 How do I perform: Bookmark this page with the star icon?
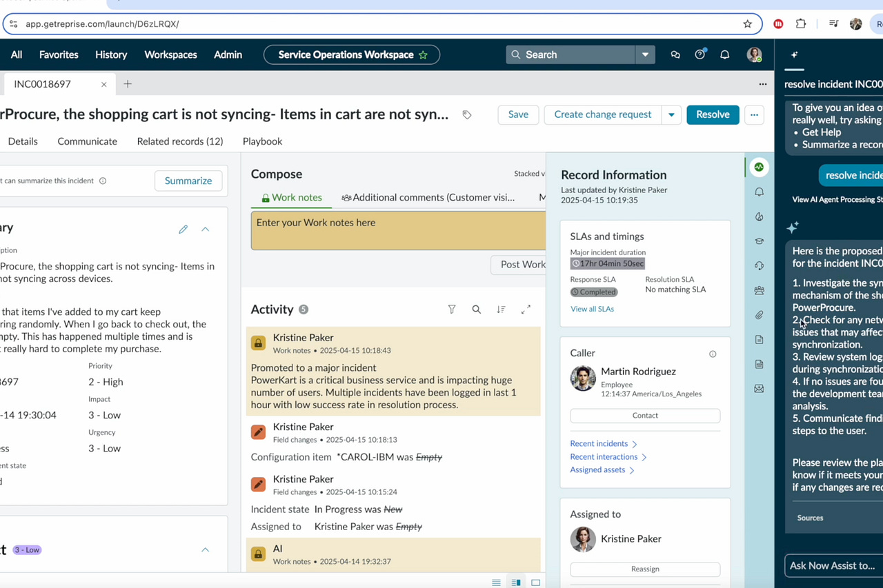[747, 24]
